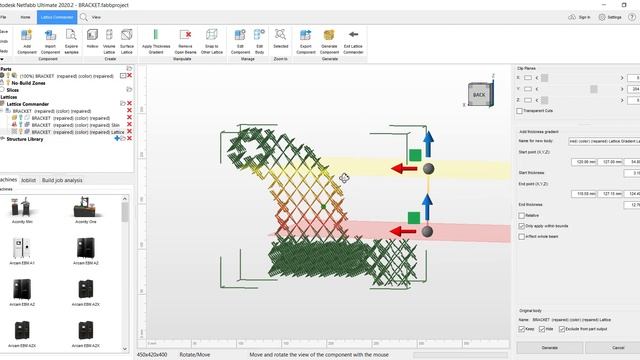
Task: Click the search magnifier icon in ribbon tabs
Action: (84, 17)
